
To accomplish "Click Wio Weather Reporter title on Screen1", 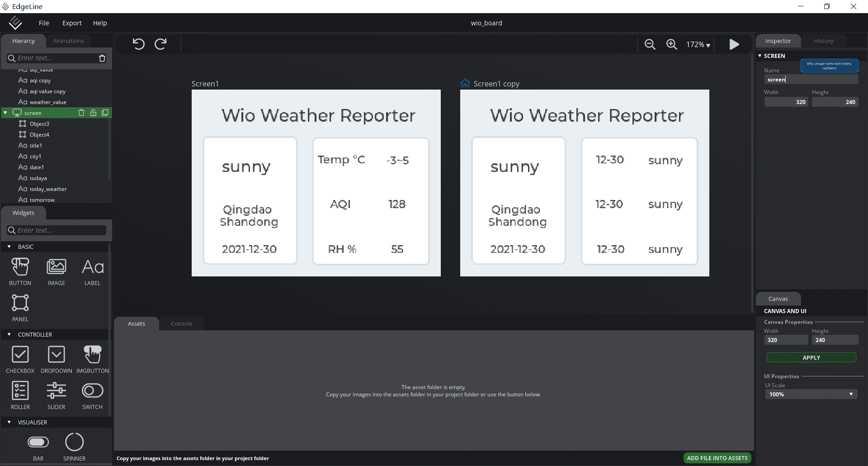I will [318, 115].
